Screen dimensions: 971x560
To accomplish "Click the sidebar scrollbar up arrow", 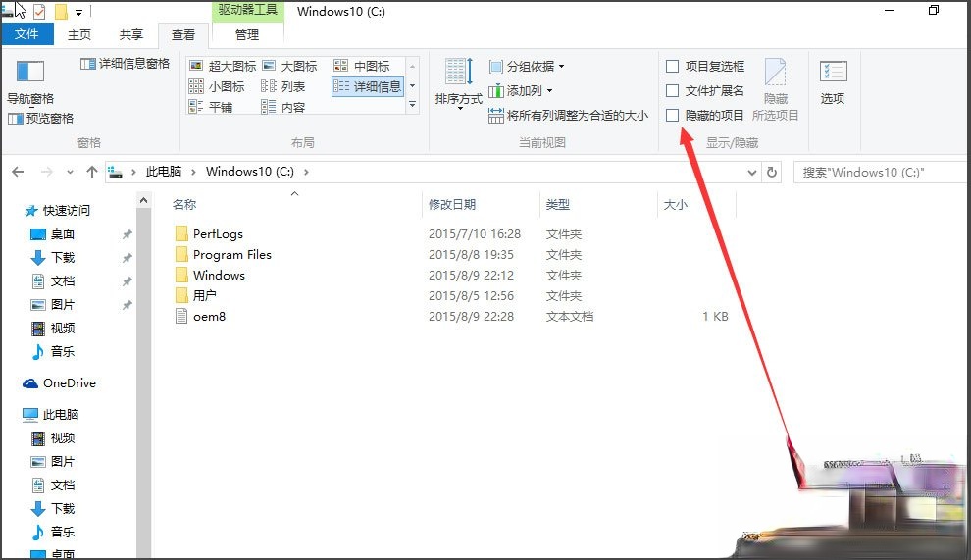I will [143, 200].
